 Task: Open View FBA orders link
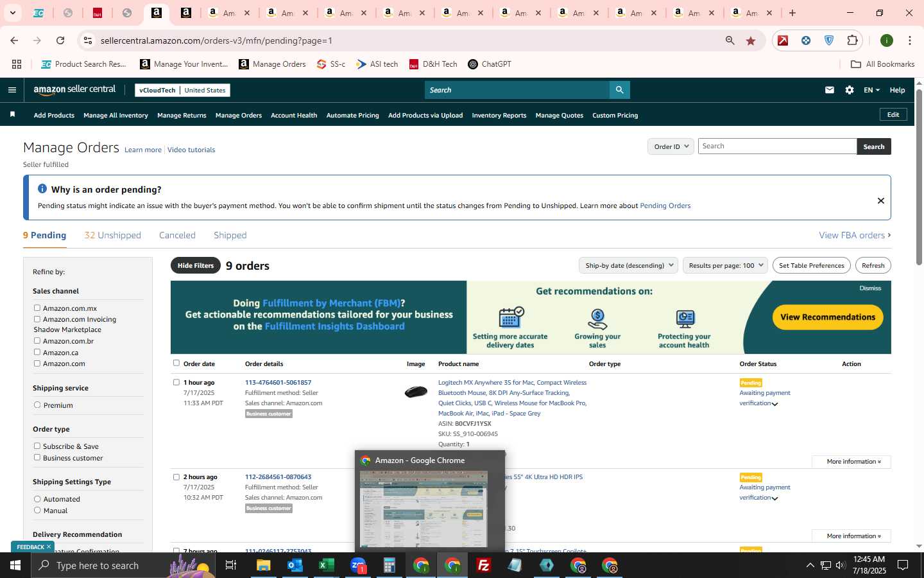pos(855,235)
